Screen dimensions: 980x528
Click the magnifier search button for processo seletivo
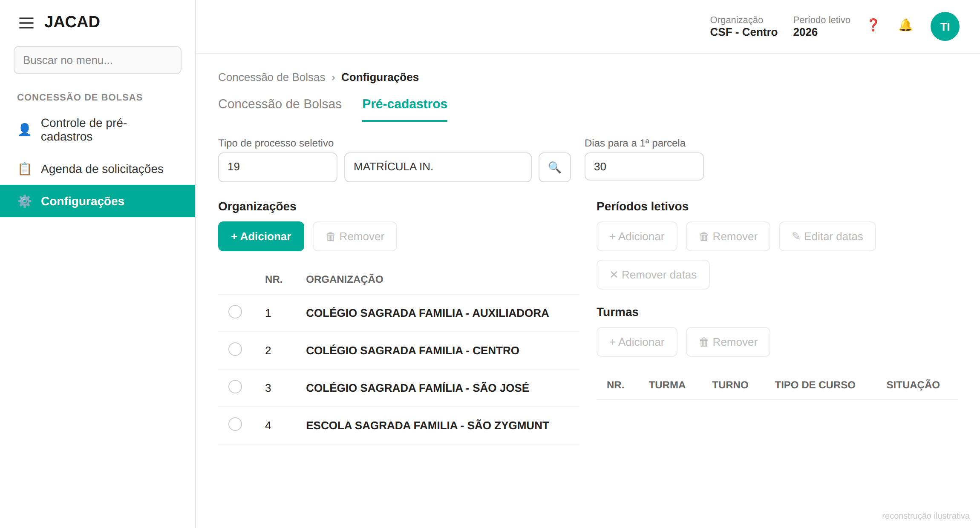(554, 167)
